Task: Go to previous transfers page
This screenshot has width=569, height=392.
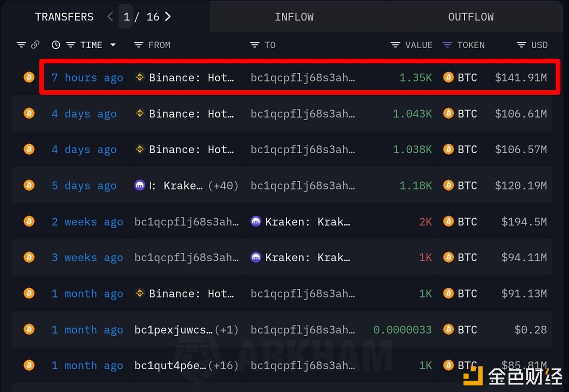Action: pos(110,16)
